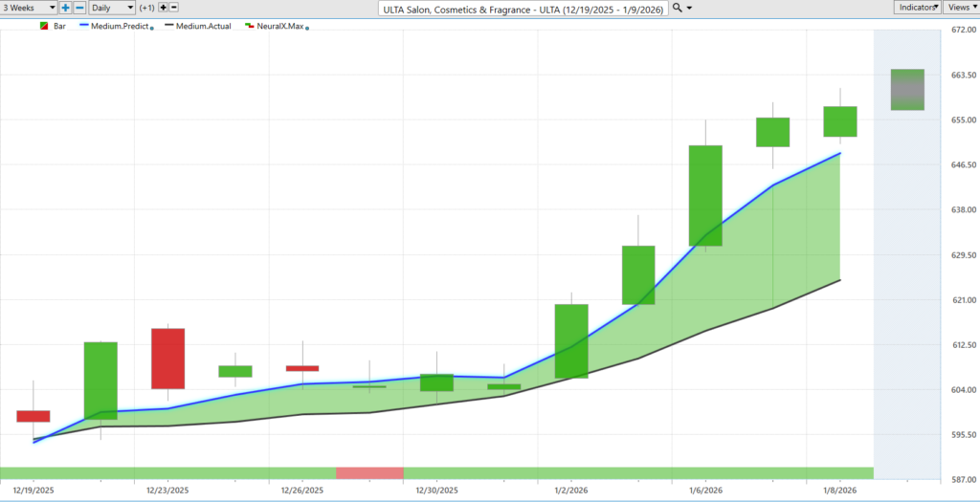Click the red segment of the trend bar
Screen dimensions: 980x502
pos(369,472)
